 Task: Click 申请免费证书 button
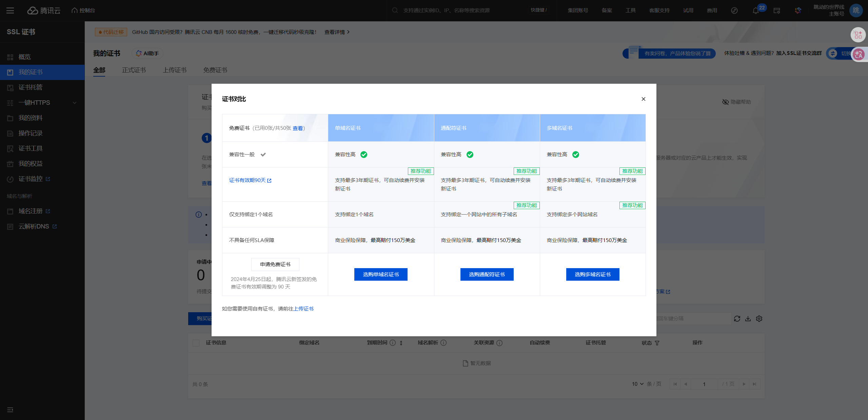(x=275, y=264)
